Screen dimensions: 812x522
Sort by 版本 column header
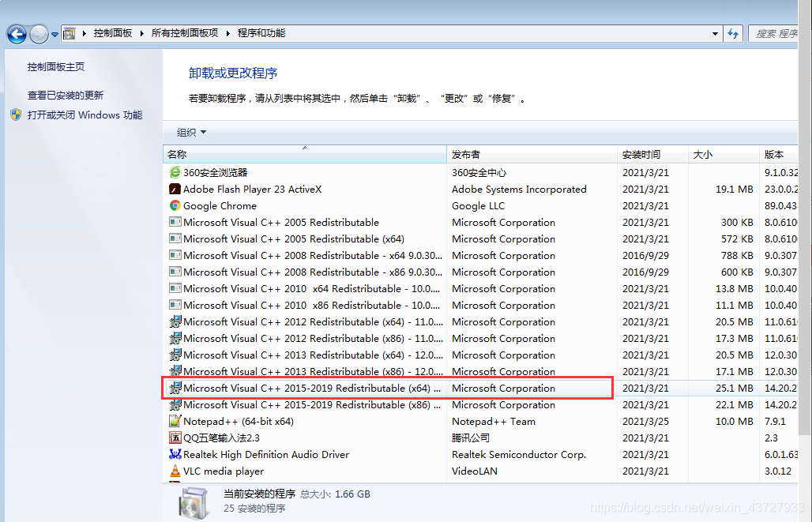779,154
